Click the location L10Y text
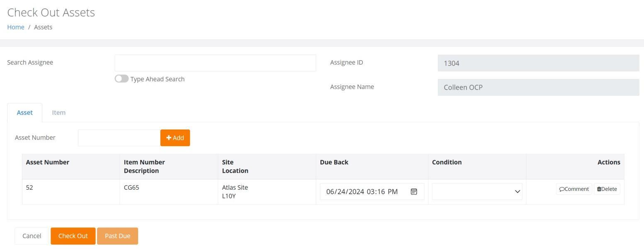The height and width of the screenshot is (249, 644). [228, 196]
